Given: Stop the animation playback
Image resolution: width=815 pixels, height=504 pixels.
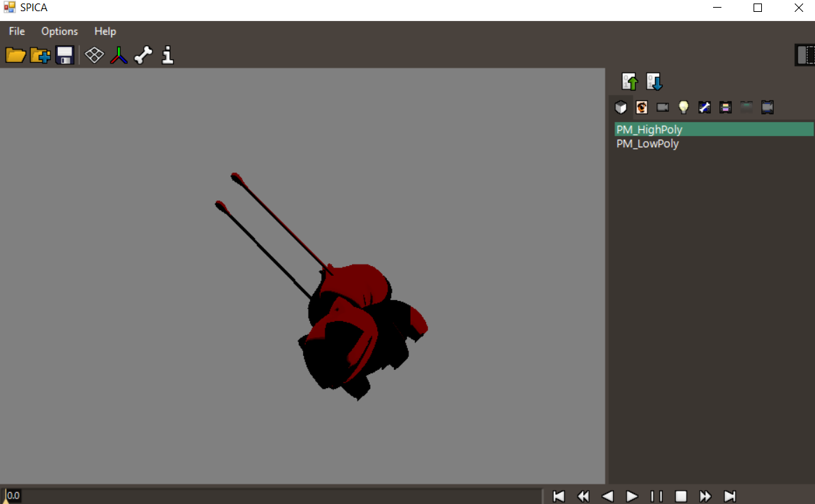Looking at the screenshot, I should tap(681, 496).
